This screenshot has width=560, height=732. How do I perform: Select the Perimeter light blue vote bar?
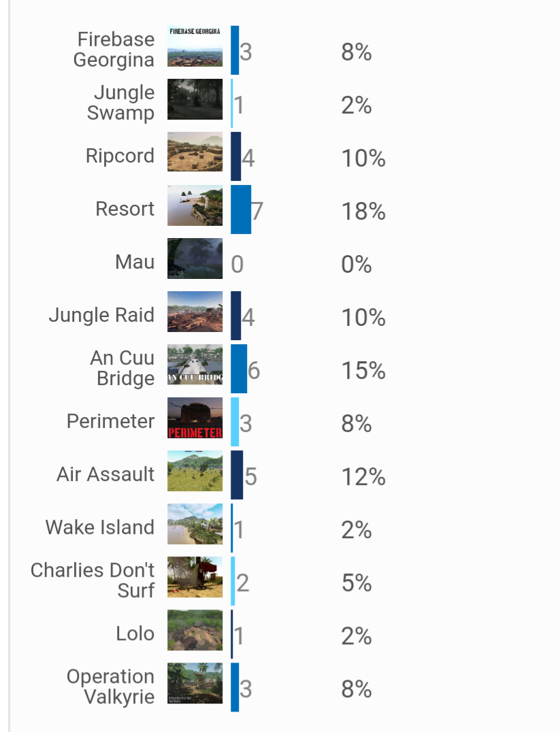(x=235, y=422)
